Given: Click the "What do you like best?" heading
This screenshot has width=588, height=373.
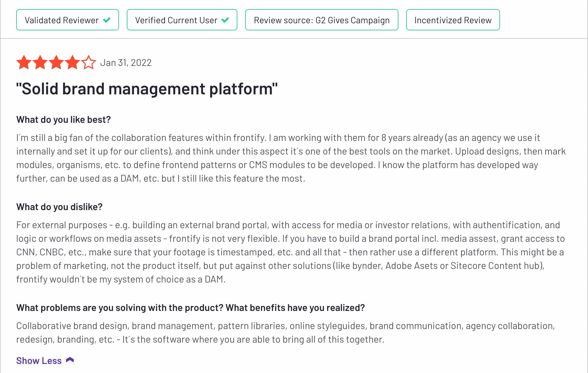Looking at the screenshot, I should pos(63,120).
